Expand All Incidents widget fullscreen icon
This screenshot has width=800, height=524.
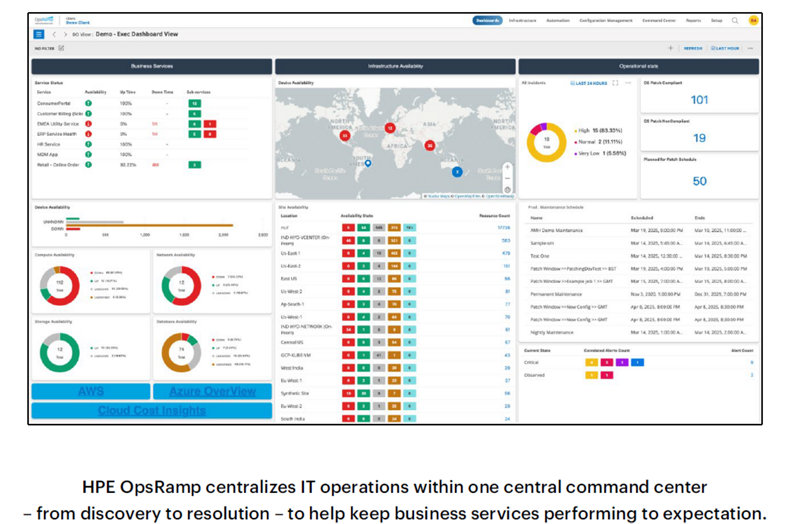[x=615, y=83]
